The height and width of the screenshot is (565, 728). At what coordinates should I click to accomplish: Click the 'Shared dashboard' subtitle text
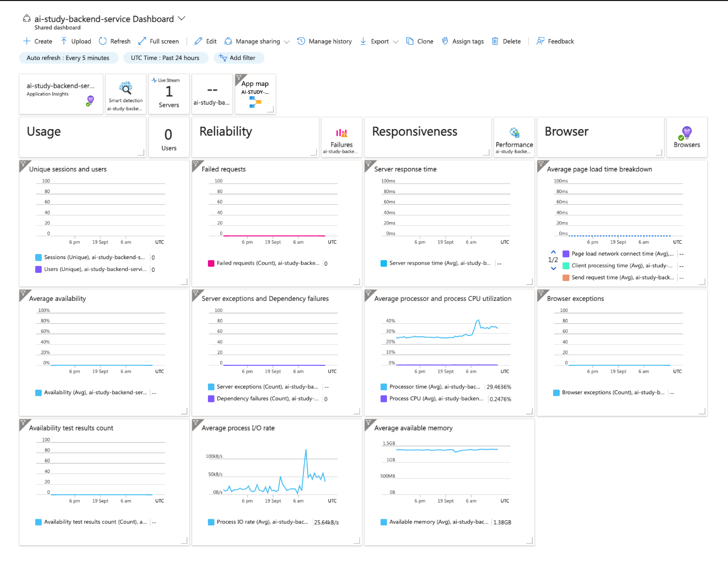pos(57,27)
